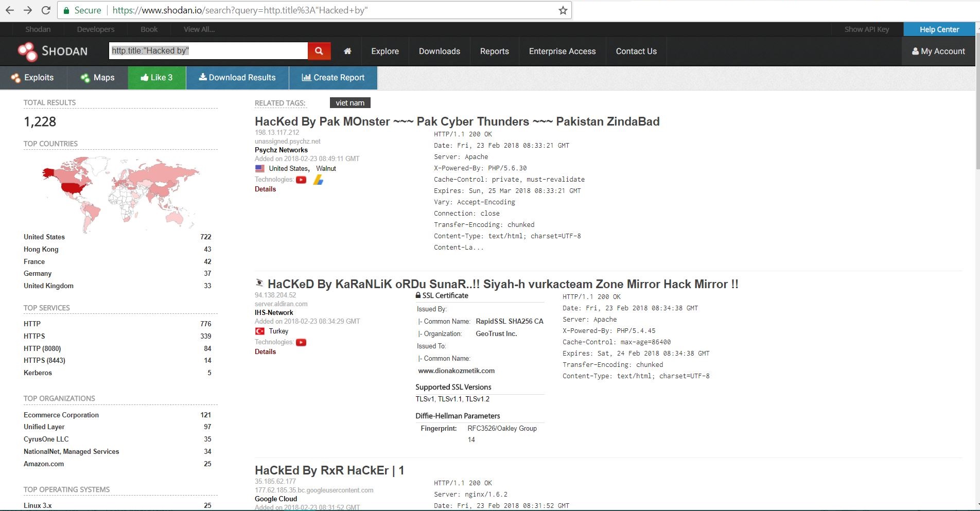Click the green secure padlock icon
This screenshot has width=980, height=511.
click(x=66, y=10)
